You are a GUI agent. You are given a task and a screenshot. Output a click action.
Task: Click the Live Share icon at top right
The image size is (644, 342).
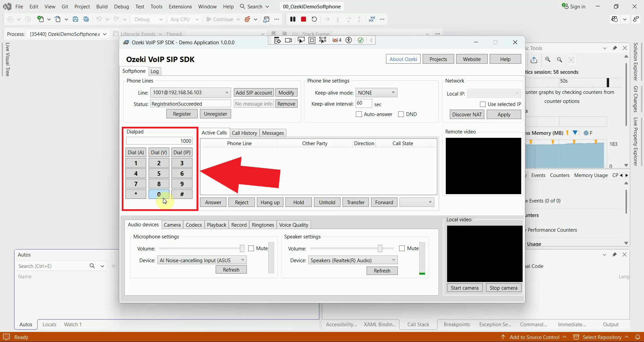click(x=636, y=19)
